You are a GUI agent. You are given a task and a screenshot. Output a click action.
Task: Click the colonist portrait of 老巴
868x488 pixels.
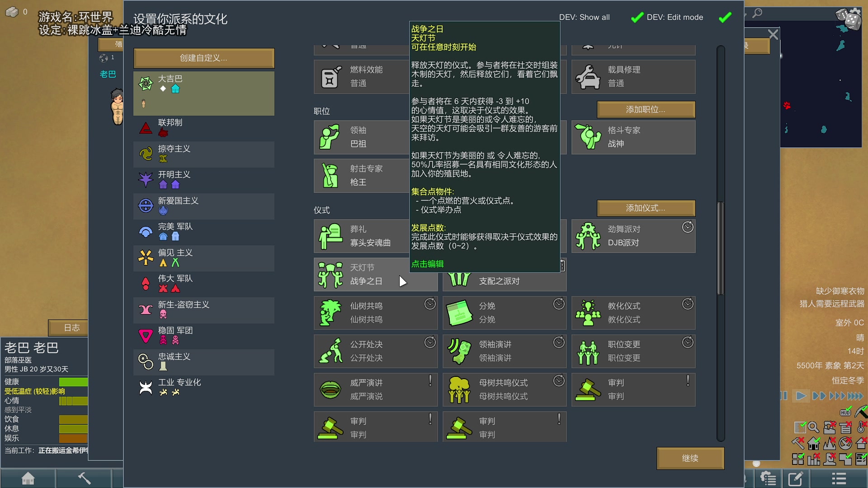coord(117,107)
